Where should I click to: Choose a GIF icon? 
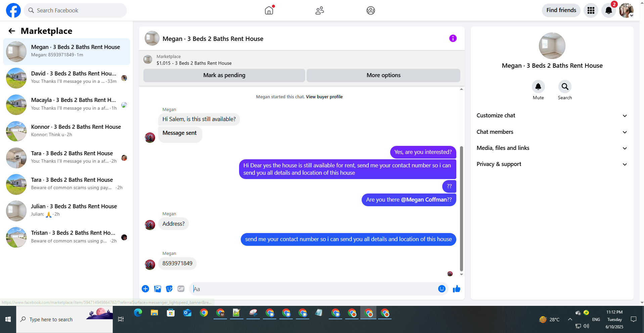pyautogui.click(x=181, y=289)
